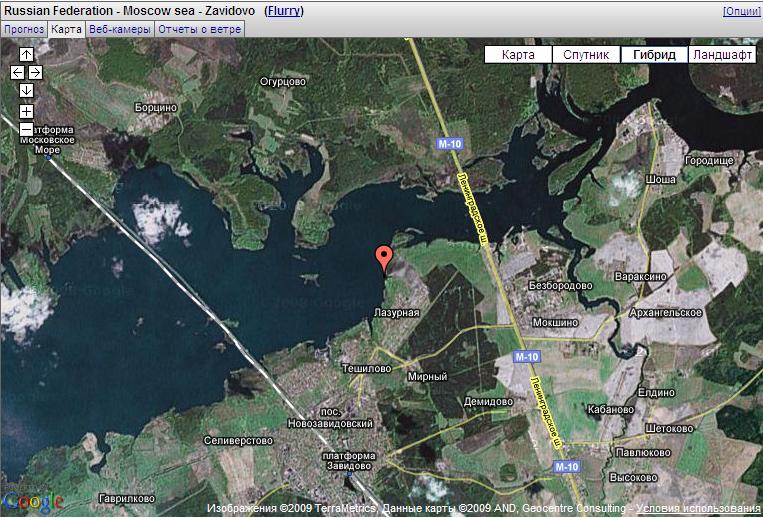Switch map type to Спутник
This screenshot has height=518, width=763.
[x=585, y=55]
